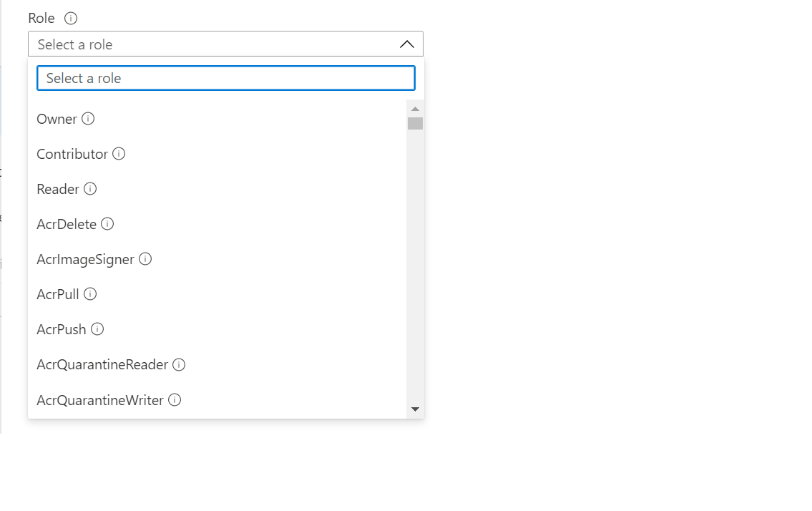Select the Reader role
Viewport: 812px width, 511px height.
pos(57,188)
